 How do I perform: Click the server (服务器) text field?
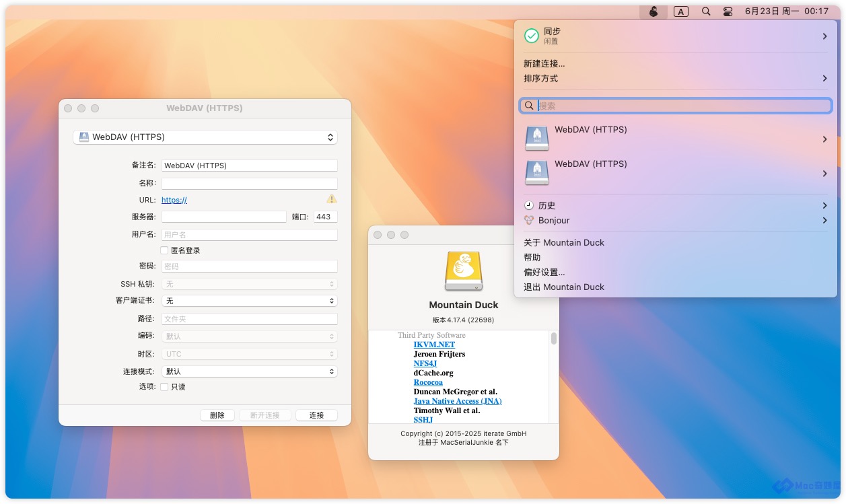[224, 217]
